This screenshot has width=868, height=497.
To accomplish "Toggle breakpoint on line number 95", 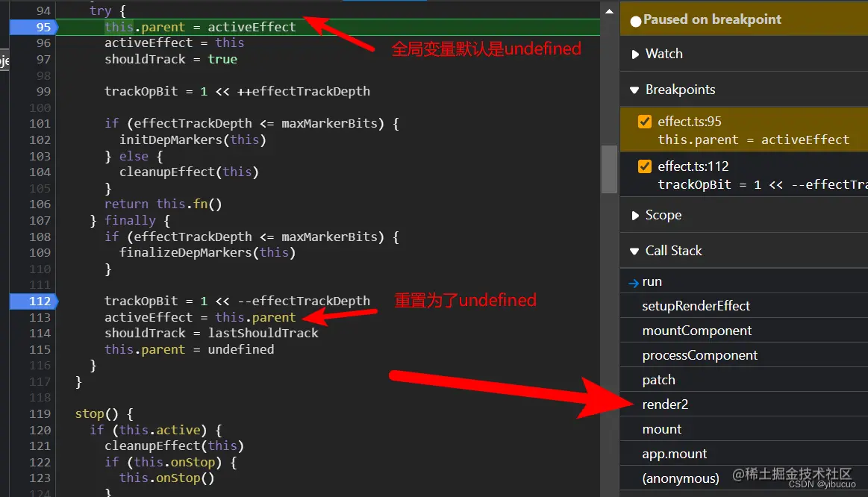I will click(43, 27).
